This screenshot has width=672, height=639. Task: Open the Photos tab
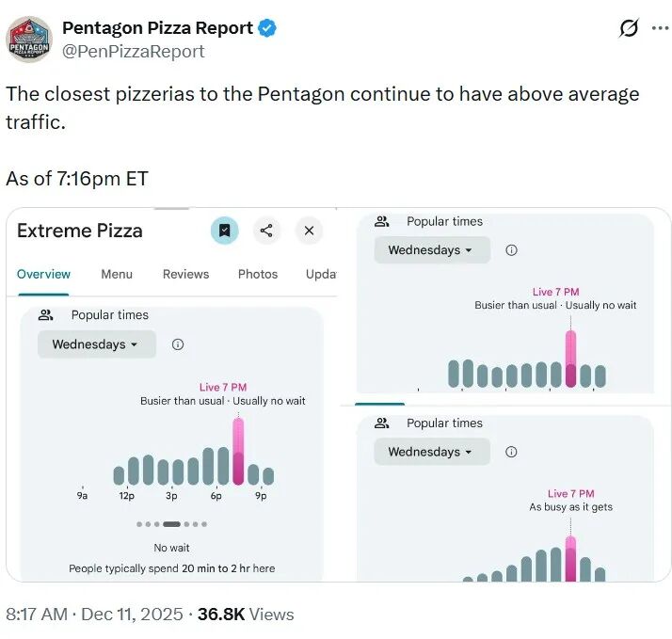(x=258, y=274)
